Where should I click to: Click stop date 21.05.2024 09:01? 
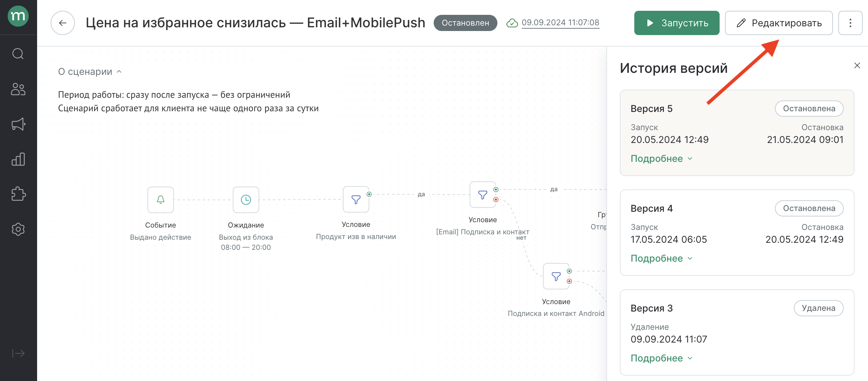[x=805, y=140]
